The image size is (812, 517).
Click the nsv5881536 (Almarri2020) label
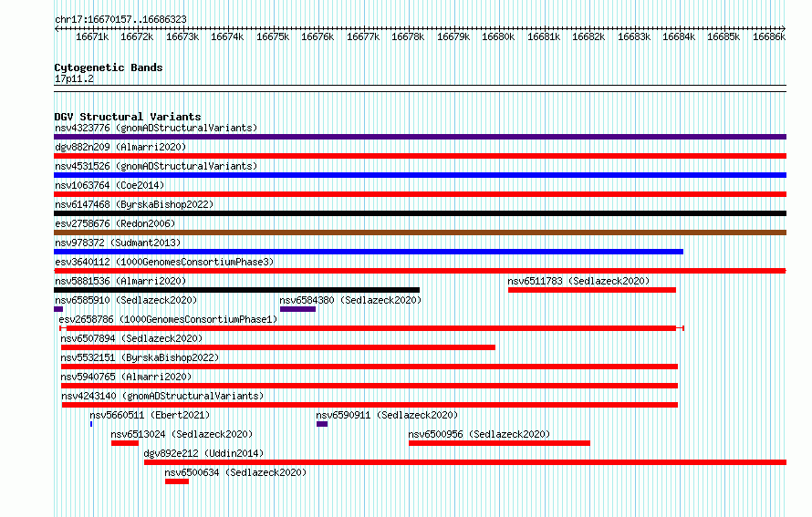(120, 281)
